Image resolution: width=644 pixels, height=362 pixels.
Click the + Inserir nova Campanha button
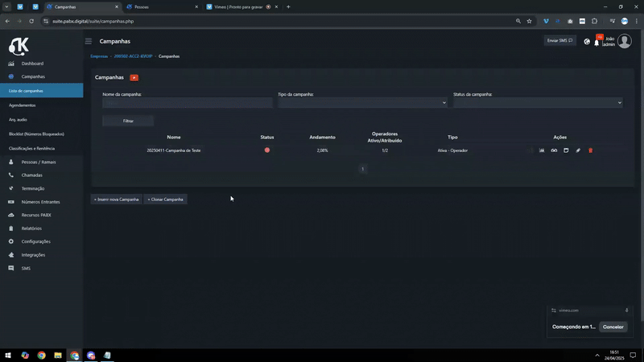pos(116,200)
